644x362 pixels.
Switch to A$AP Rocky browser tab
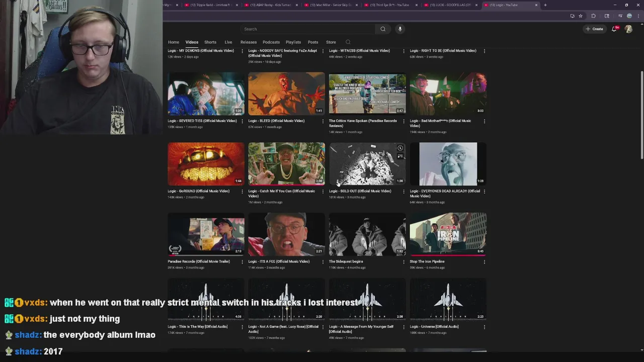271,5
